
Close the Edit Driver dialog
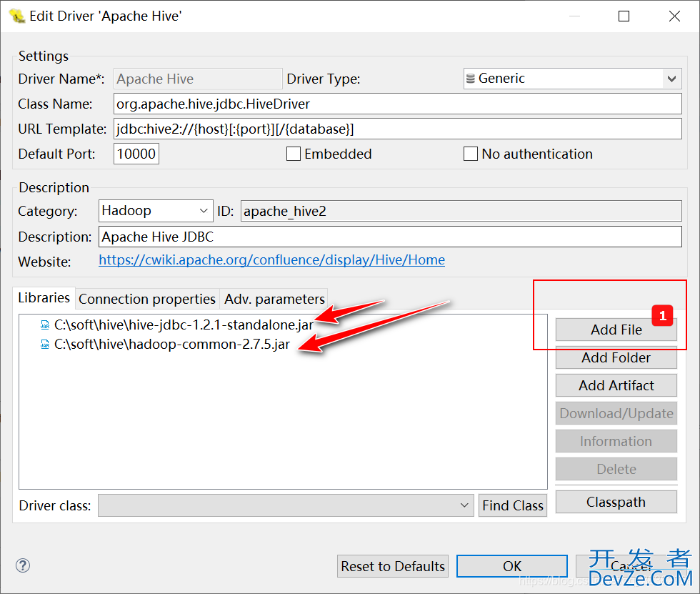tap(674, 16)
